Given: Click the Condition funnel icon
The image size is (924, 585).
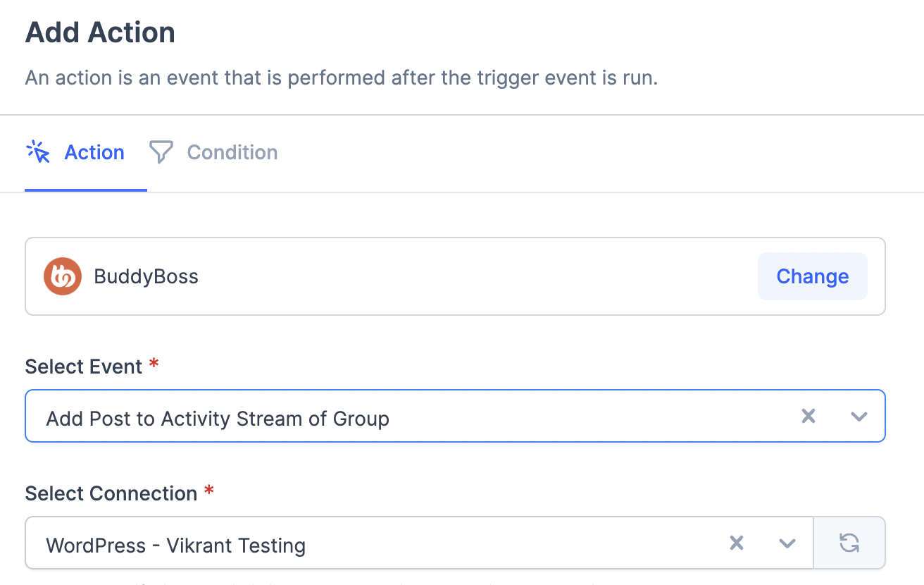Looking at the screenshot, I should click(161, 152).
